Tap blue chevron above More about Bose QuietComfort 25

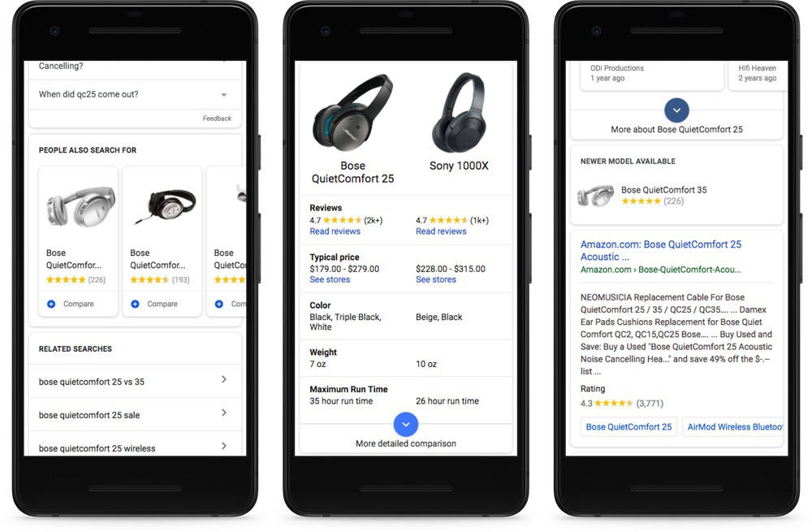click(x=676, y=110)
